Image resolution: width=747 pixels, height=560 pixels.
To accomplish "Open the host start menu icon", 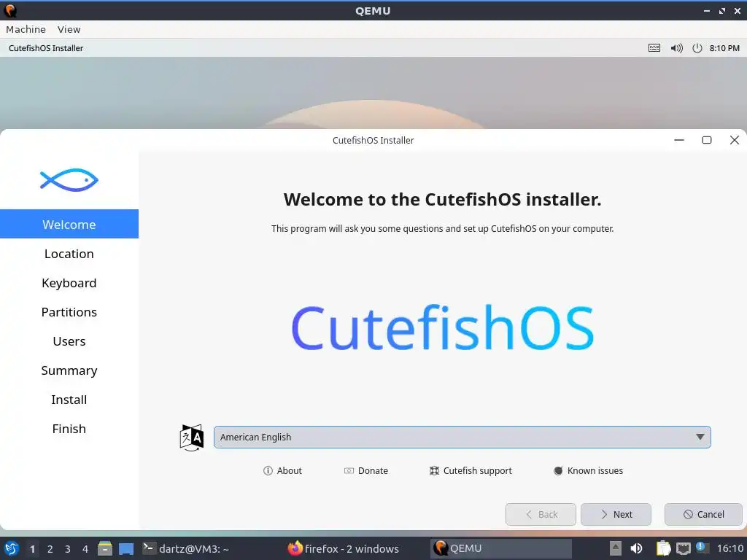I will [12, 548].
